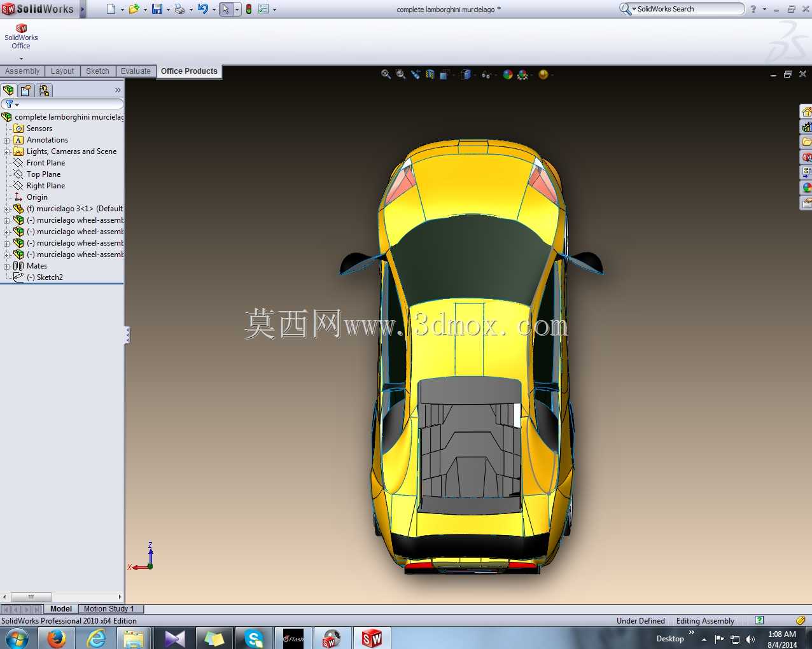
Task: Click the Windows Start button
Action: [x=16, y=638]
